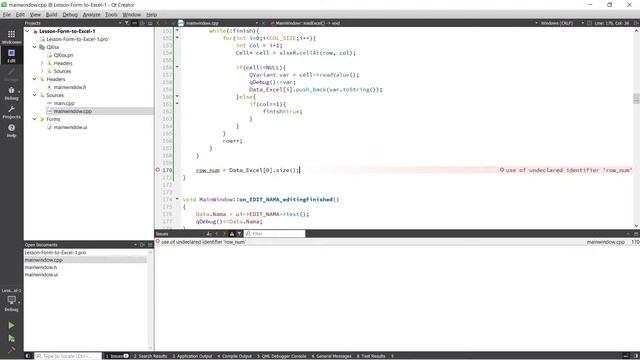Open Help mode
This screenshot has width=640, height=360.
click(11, 131)
